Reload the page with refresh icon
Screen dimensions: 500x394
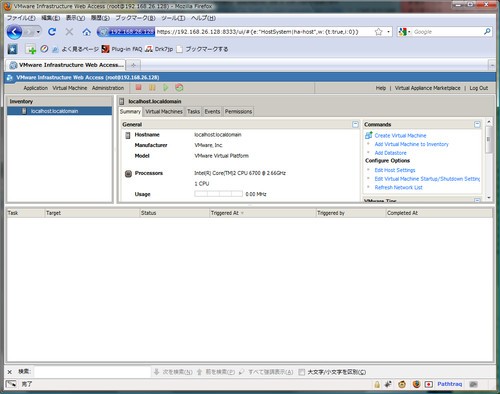tap(52, 32)
